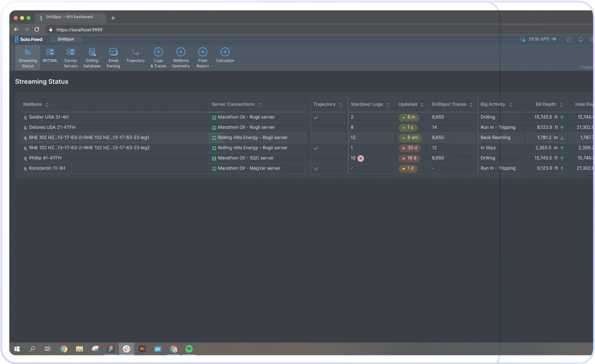Viewport: 595px width, 364px height.
Task: Select the RHE 102 HZ leg1 wellbore
Action: (x=89, y=138)
